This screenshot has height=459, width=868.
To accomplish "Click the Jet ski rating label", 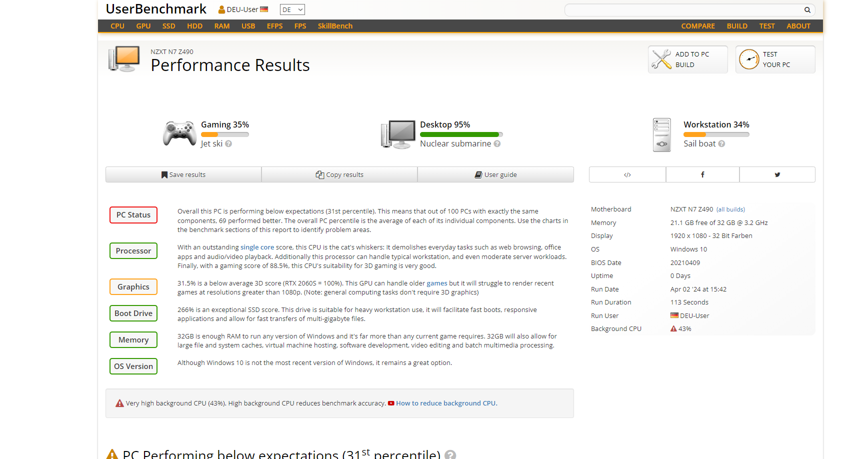I will point(211,144).
